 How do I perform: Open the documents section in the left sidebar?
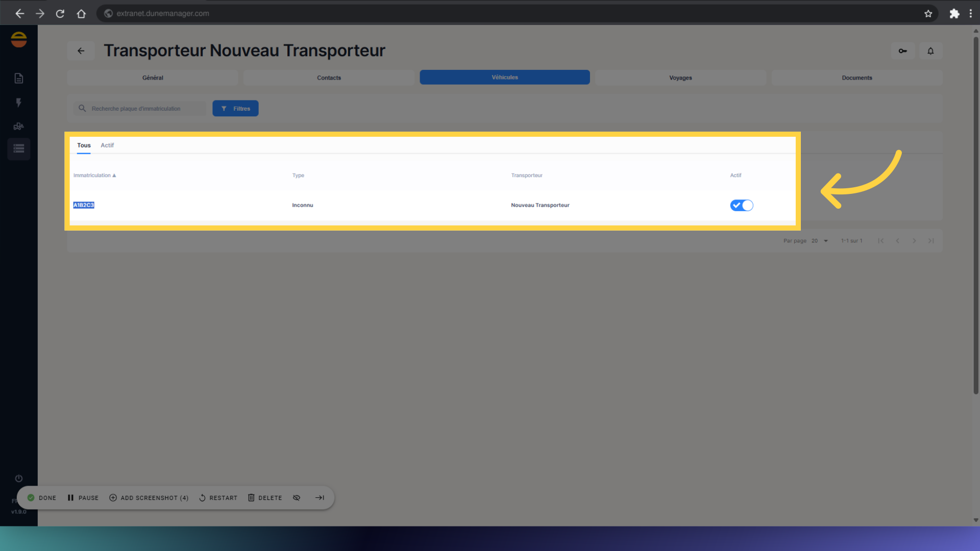(18, 78)
